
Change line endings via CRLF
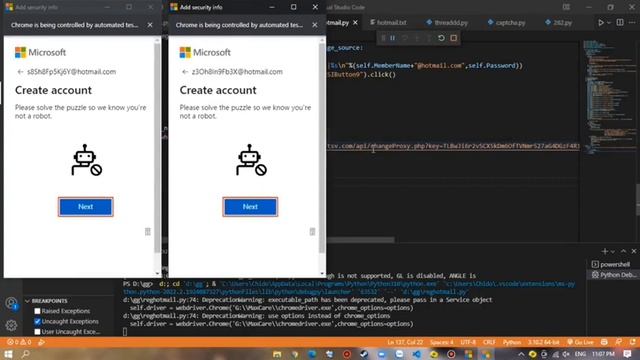(489, 342)
